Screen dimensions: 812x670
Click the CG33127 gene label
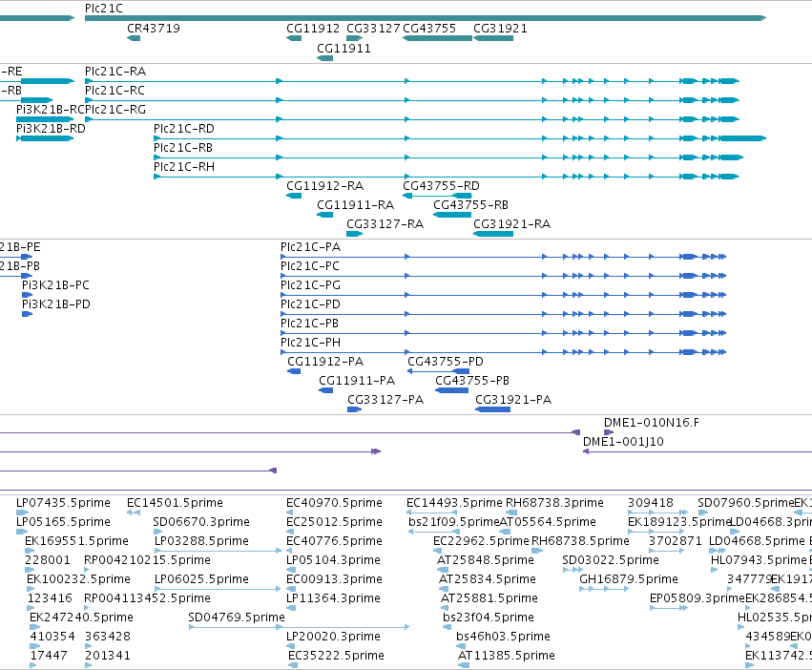pos(373,29)
